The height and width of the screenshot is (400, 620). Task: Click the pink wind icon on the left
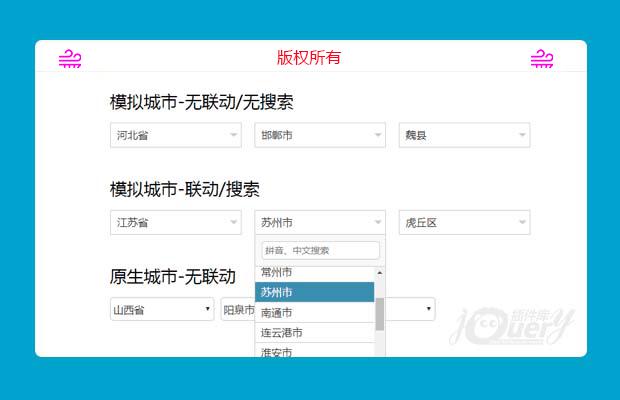tap(70, 59)
